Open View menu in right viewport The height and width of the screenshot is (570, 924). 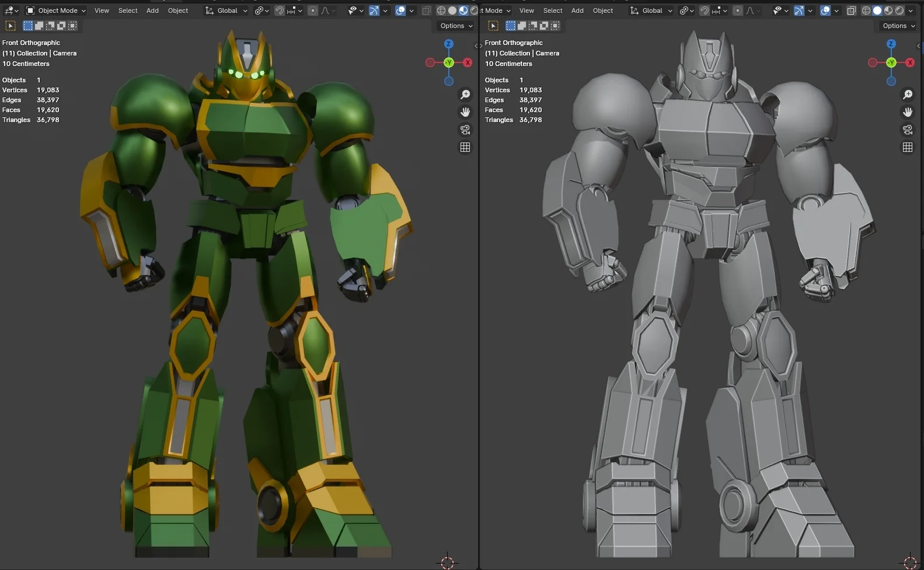(526, 11)
